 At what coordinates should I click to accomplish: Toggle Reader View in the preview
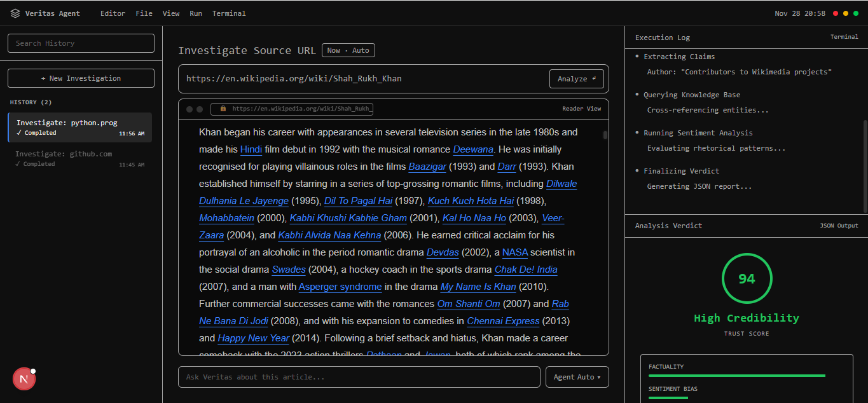(x=581, y=109)
